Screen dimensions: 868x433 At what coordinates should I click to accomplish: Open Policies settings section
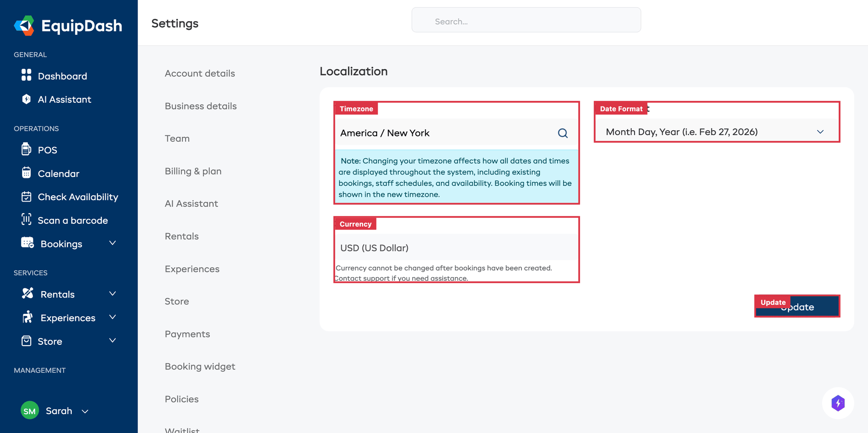(x=181, y=399)
